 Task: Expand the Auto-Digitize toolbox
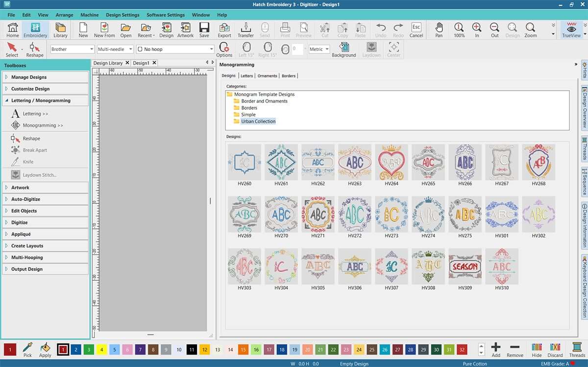pyautogui.click(x=46, y=199)
